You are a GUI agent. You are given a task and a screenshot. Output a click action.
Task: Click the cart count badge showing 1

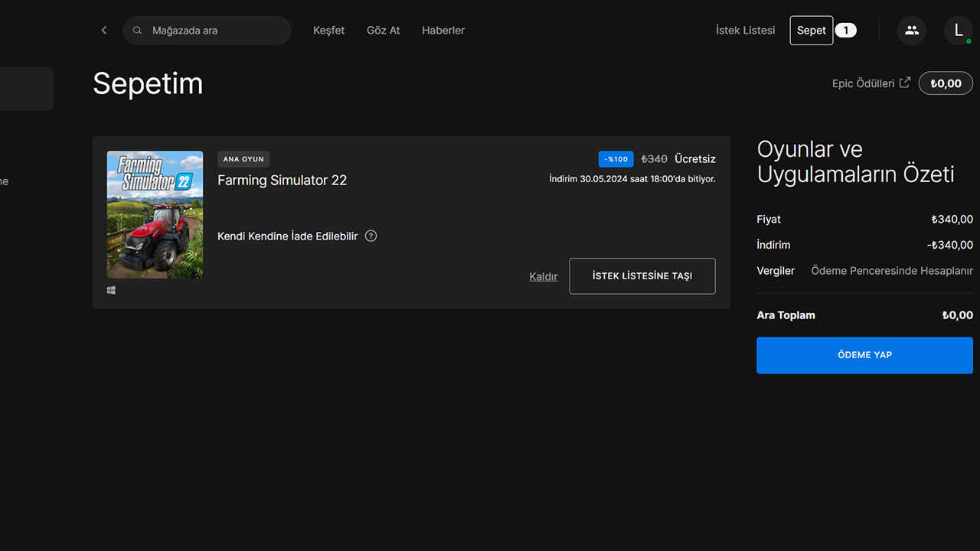[845, 31]
